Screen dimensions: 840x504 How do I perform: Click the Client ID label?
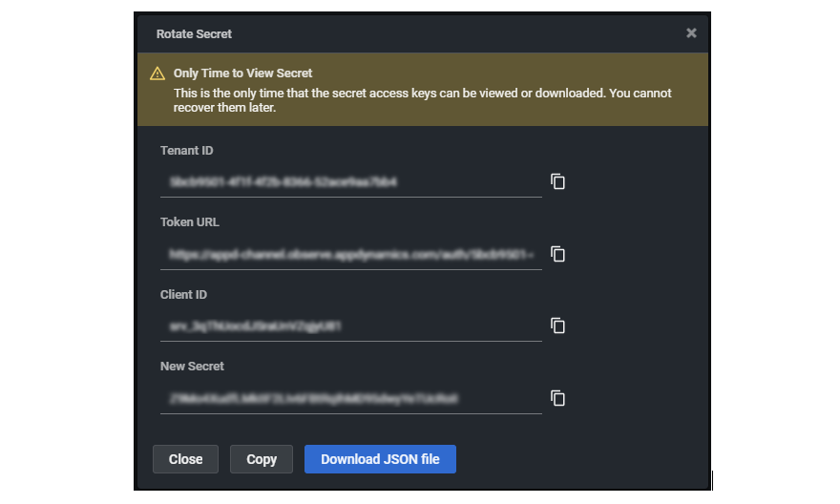[x=184, y=295]
